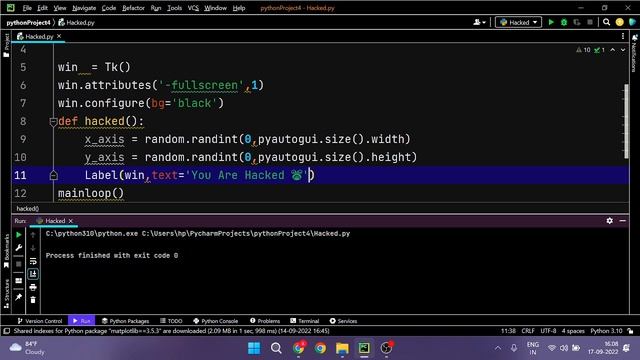Open Version Control tool window
Screen dimensions: 640x360
coord(40,321)
